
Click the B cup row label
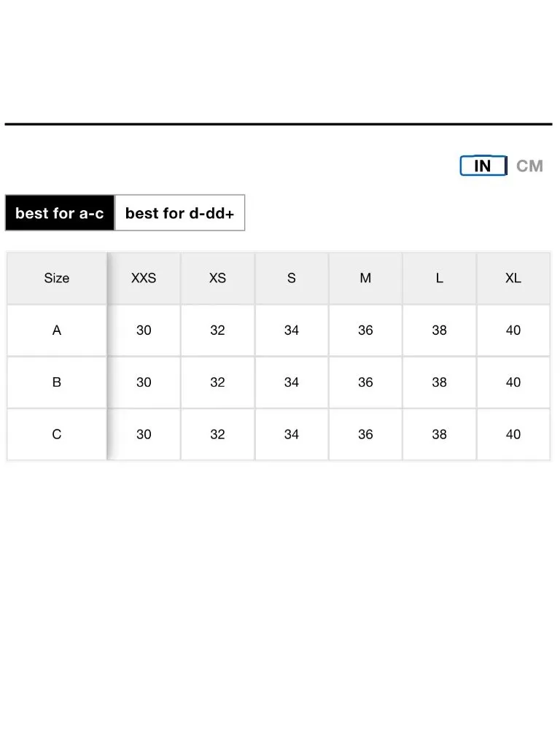pos(57,382)
